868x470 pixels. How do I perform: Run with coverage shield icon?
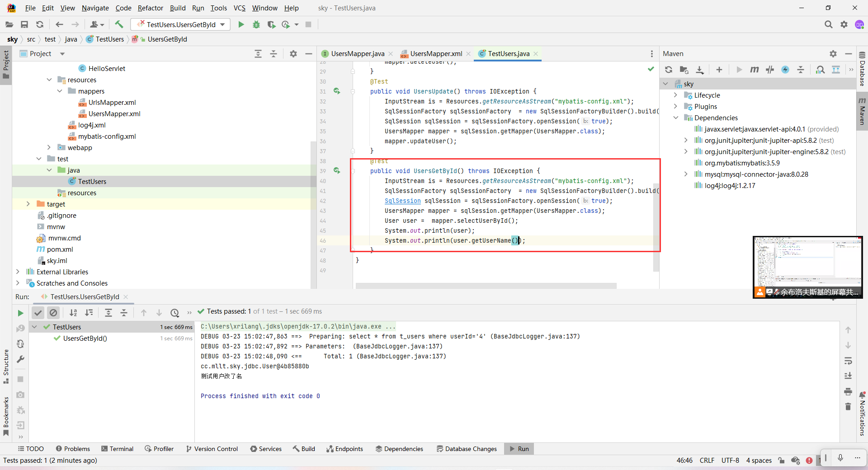pos(271,24)
